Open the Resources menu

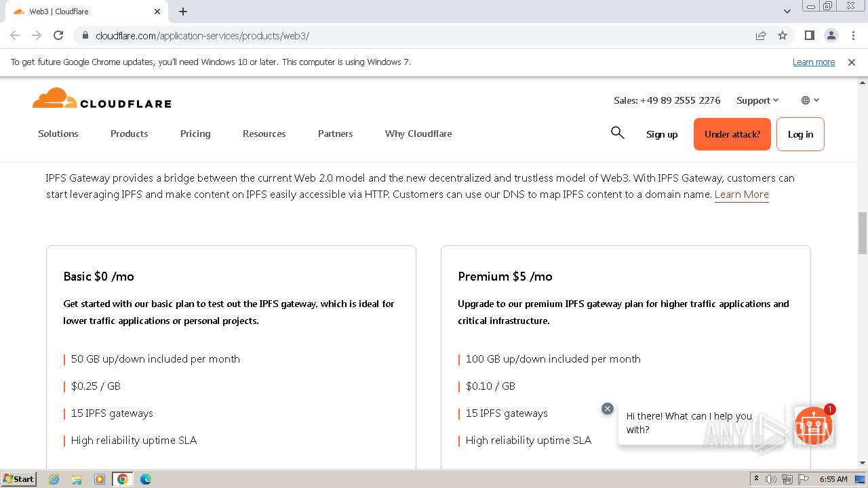click(x=264, y=134)
